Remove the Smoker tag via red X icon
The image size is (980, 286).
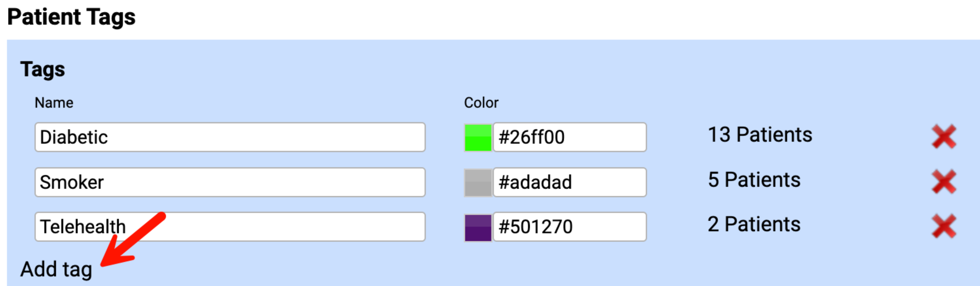[944, 181]
